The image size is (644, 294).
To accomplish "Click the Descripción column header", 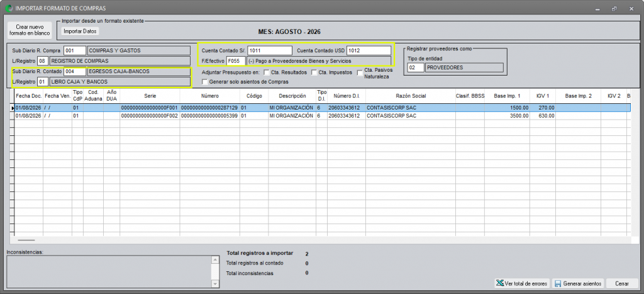I will (x=292, y=96).
